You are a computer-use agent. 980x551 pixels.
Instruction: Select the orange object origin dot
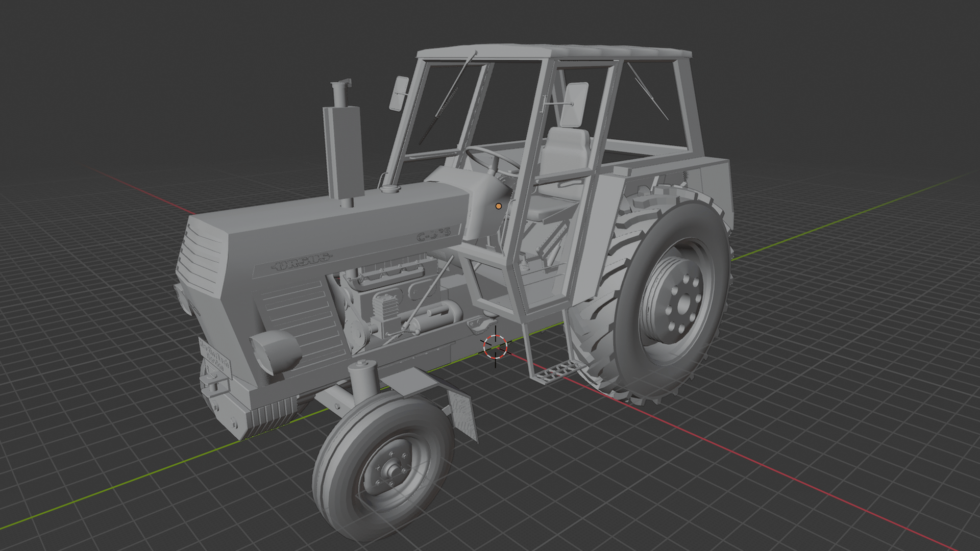tap(499, 206)
